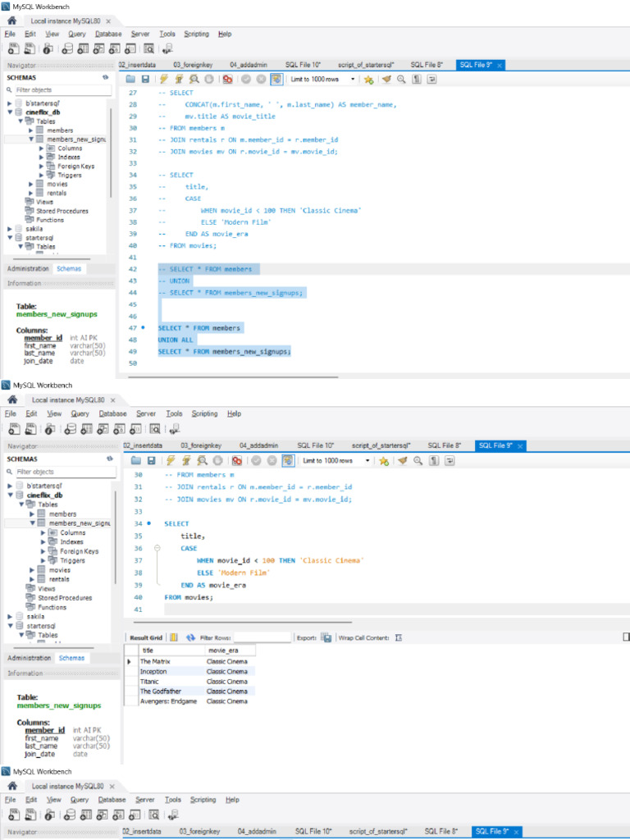Click Beautify broom icon in middle window
The height and width of the screenshot is (840, 630).
point(402,461)
